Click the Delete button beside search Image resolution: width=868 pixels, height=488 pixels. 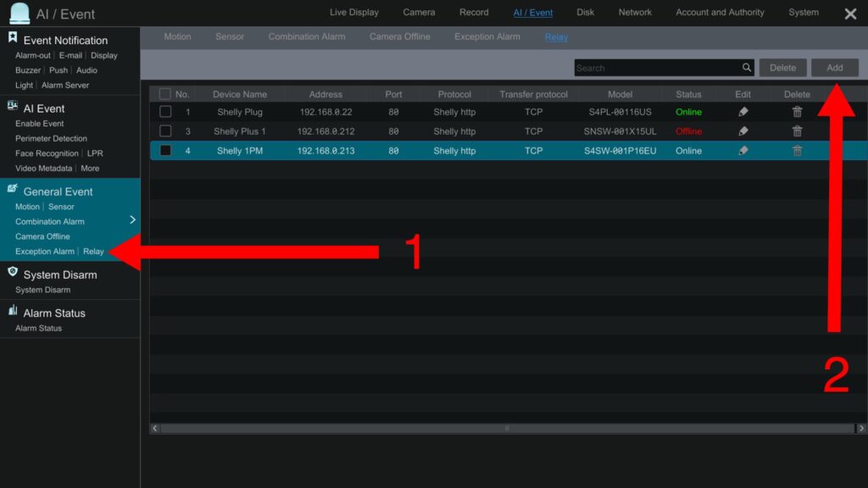coord(782,68)
